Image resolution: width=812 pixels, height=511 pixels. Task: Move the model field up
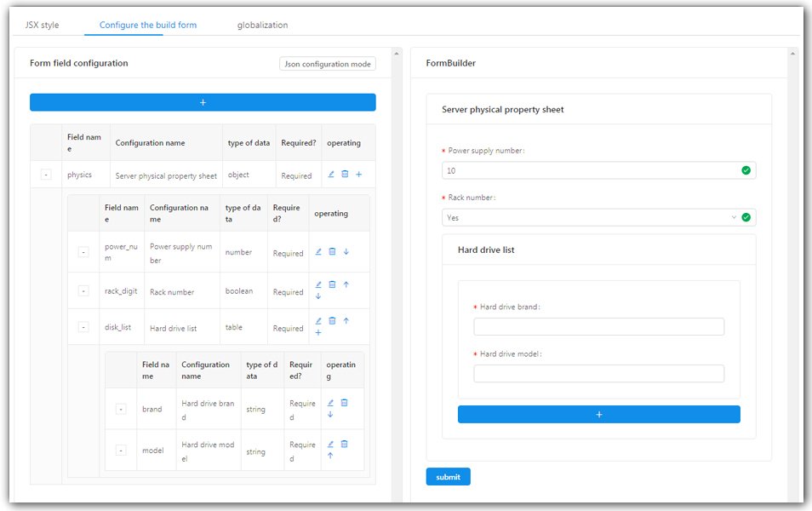click(x=329, y=455)
